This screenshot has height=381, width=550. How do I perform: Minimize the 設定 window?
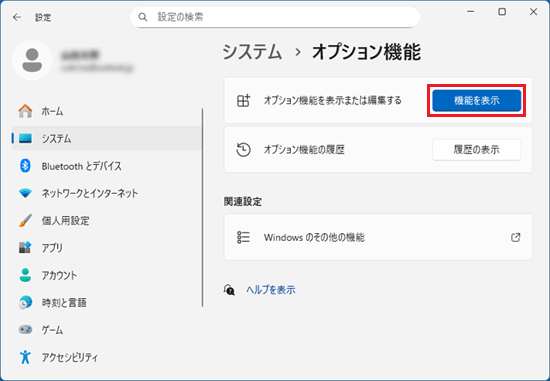click(470, 12)
